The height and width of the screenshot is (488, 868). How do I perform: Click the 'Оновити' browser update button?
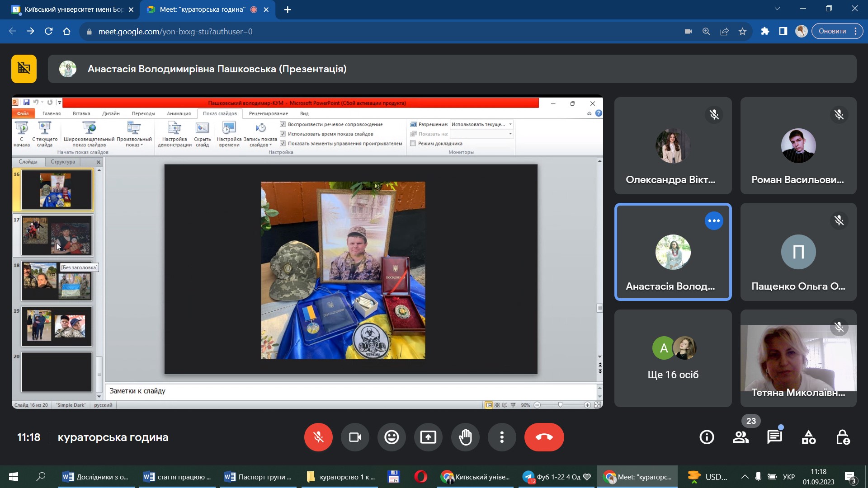pyautogui.click(x=832, y=31)
